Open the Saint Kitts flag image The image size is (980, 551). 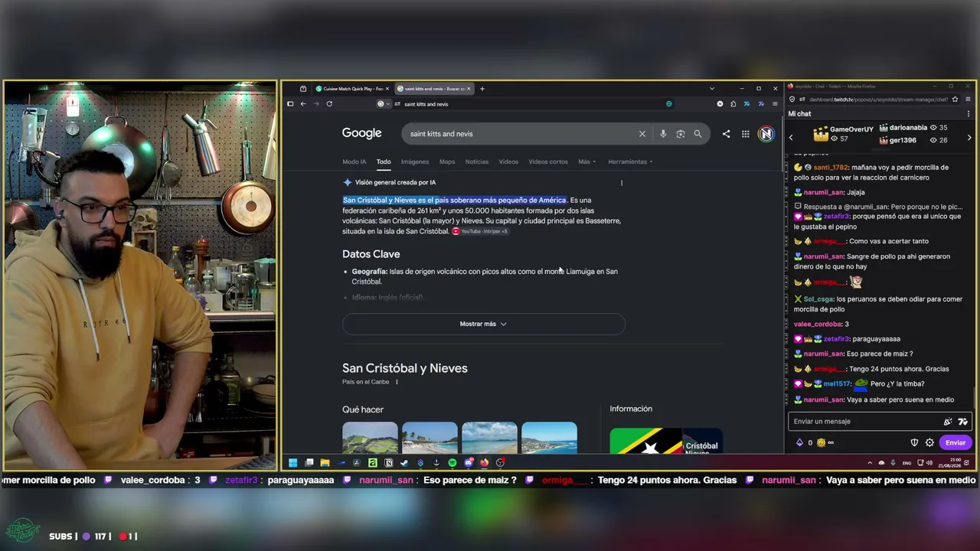click(646, 440)
